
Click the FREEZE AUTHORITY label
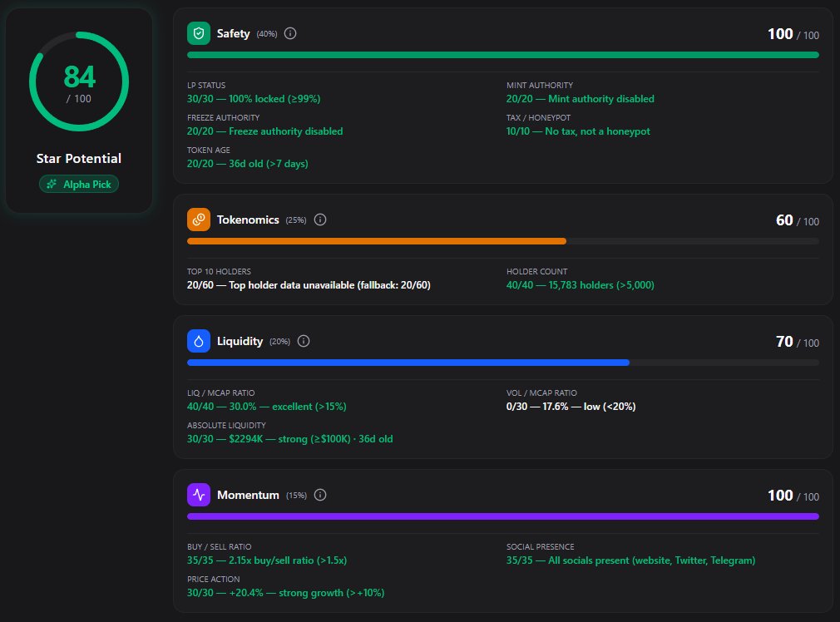(224, 118)
